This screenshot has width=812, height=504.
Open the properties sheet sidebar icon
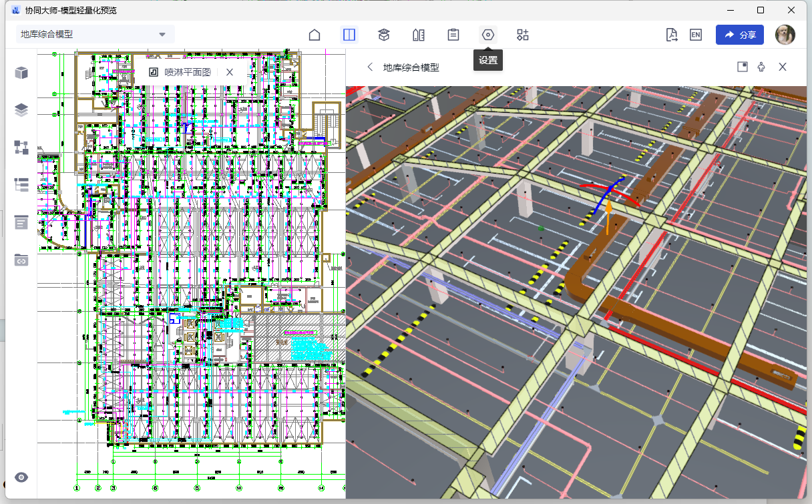21,222
